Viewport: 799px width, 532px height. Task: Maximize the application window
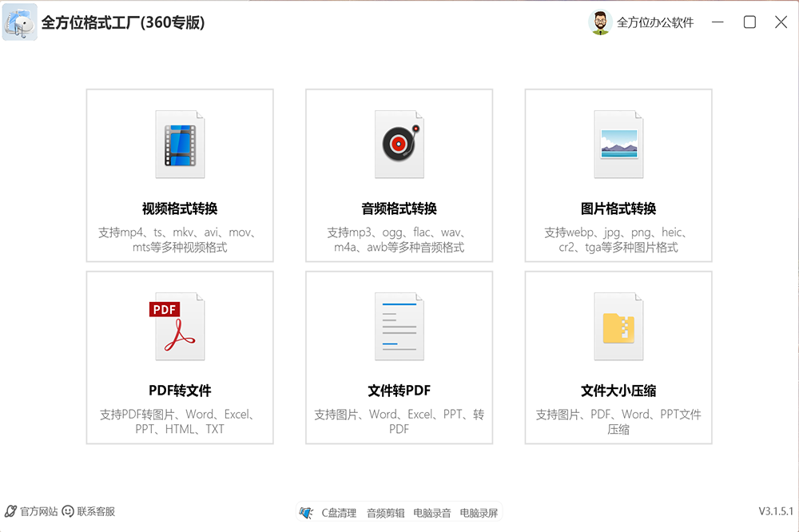[749, 22]
